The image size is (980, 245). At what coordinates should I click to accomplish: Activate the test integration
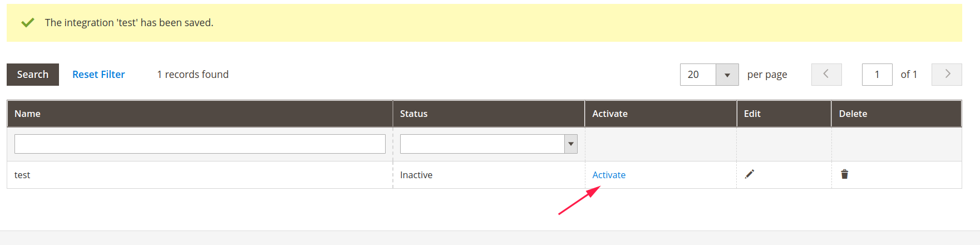[x=609, y=175]
